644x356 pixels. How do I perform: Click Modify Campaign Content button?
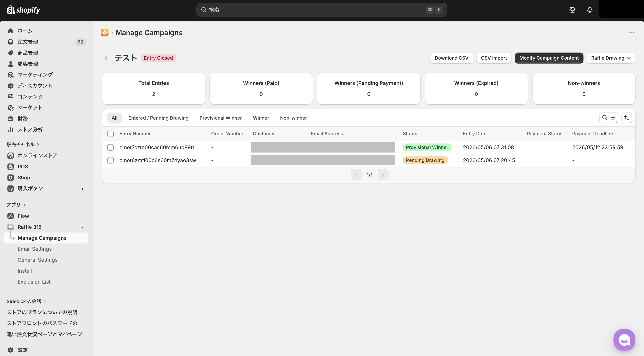(x=549, y=58)
